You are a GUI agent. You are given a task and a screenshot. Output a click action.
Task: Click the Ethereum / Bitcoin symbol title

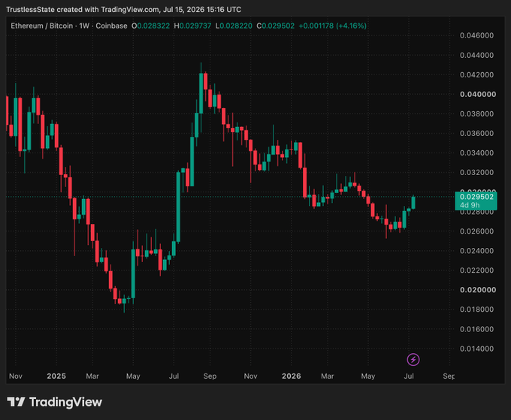(42, 26)
